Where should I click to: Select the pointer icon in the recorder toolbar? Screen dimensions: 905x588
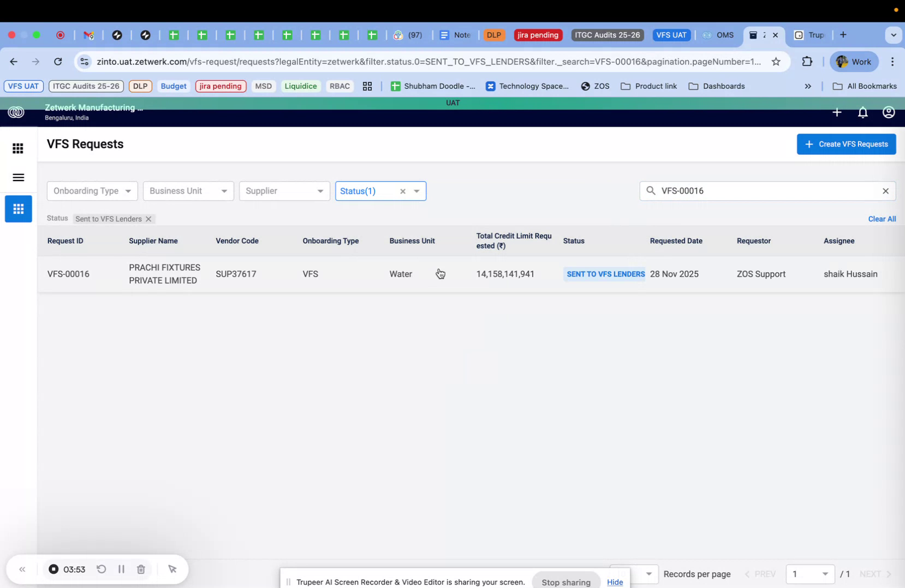[172, 569]
